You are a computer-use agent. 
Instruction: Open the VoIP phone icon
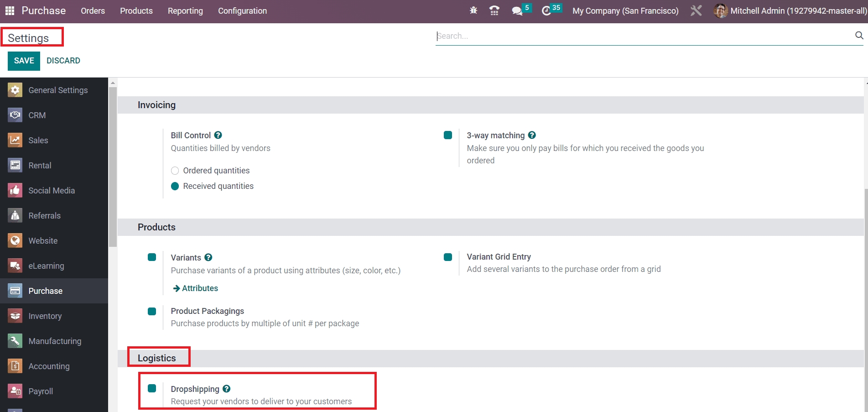tap(494, 10)
